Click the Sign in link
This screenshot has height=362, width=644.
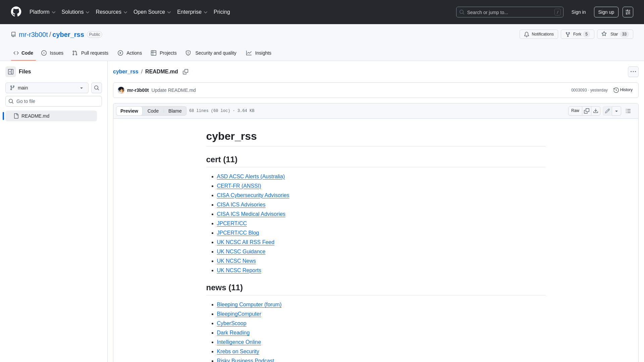[x=579, y=12]
